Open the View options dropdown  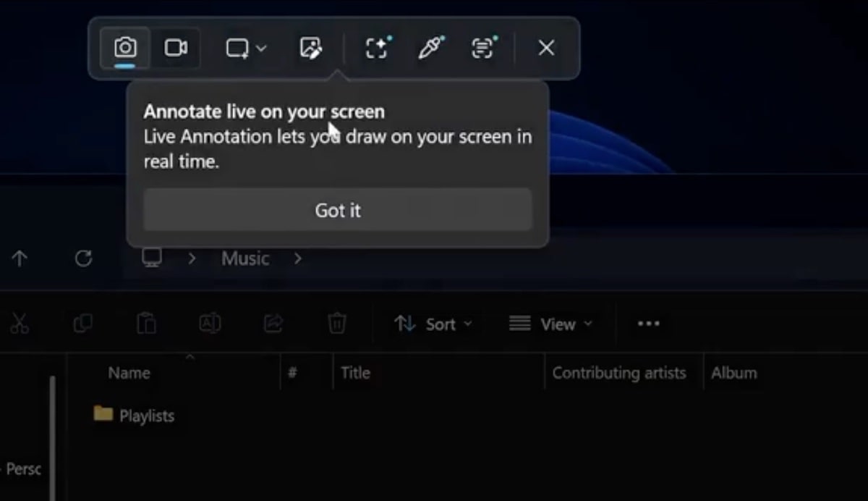pyautogui.click(x=550, y=324)
